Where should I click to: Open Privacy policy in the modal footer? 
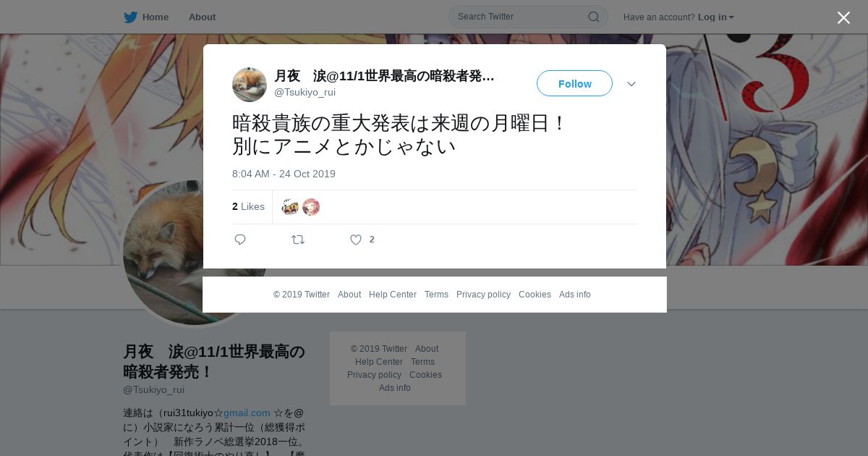[483, 295]
